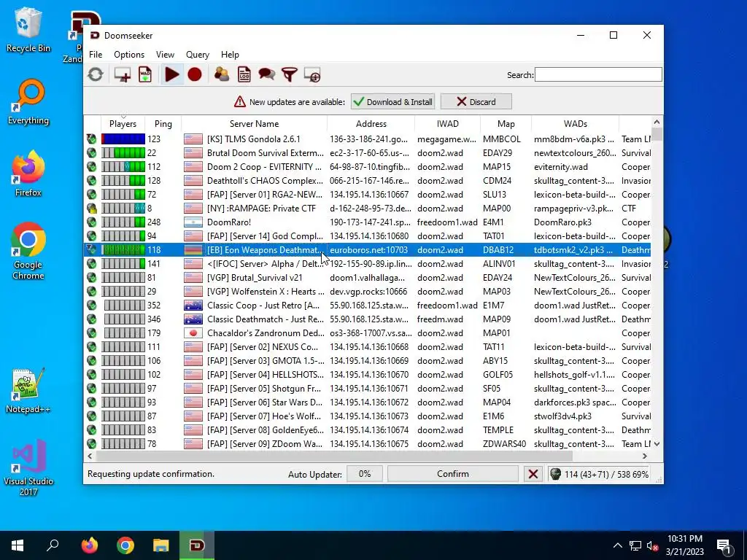Image resolution: width=747 pixels, height=560 pixels.
Task: Click the Create Server monitor-plus icon
Action: [x=123, y=75]
